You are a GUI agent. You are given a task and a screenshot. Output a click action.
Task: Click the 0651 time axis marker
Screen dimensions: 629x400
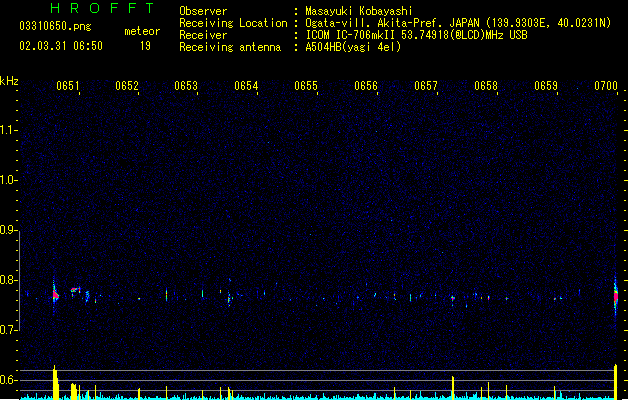pyautogui.click(x=67, y=86)
